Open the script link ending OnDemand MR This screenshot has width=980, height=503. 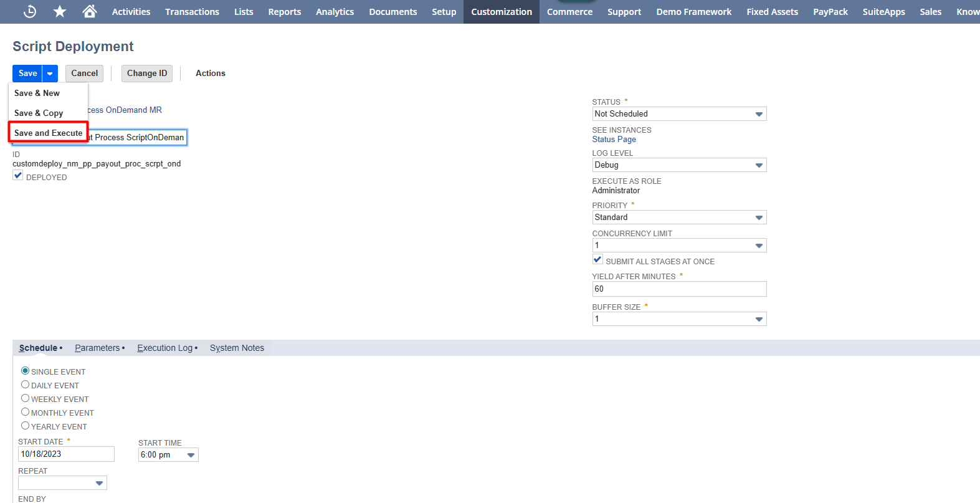pyautogui.click(x=125, y=110)
